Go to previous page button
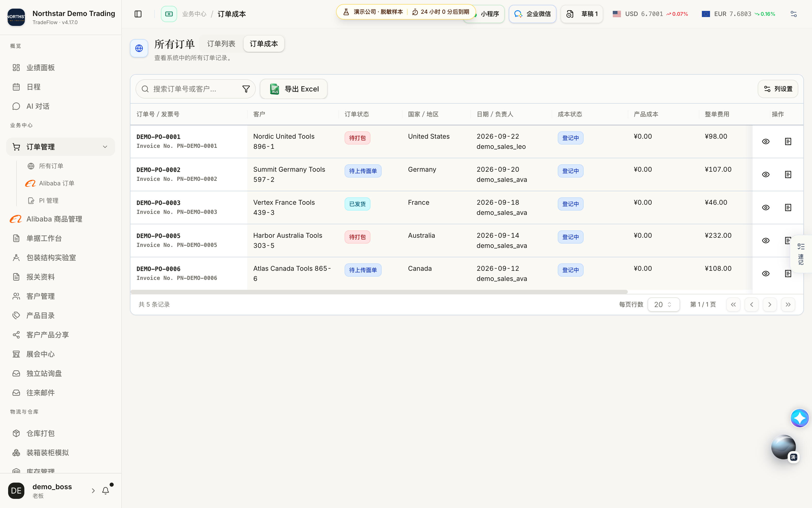Viewport: 812px width, 508px height. click(x=752, y=304)
